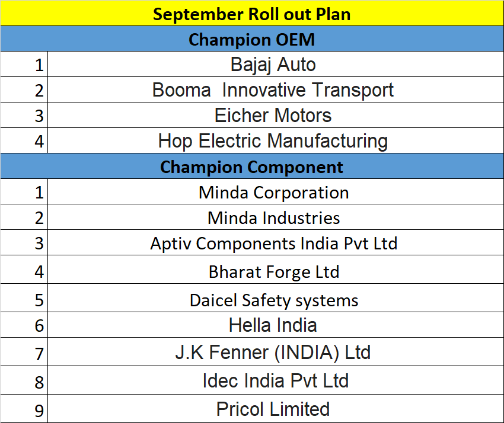504x423 pixels.
Task: Click the Eicher Motors cell
Action: pos(276,115)
